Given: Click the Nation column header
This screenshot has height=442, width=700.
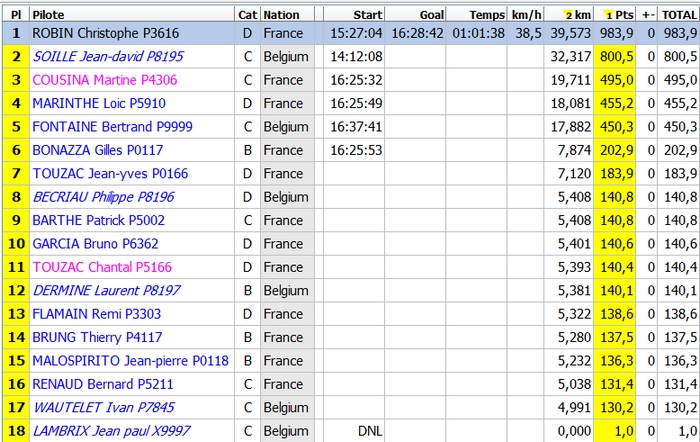Looking at the screenshot, I should 282,15.
